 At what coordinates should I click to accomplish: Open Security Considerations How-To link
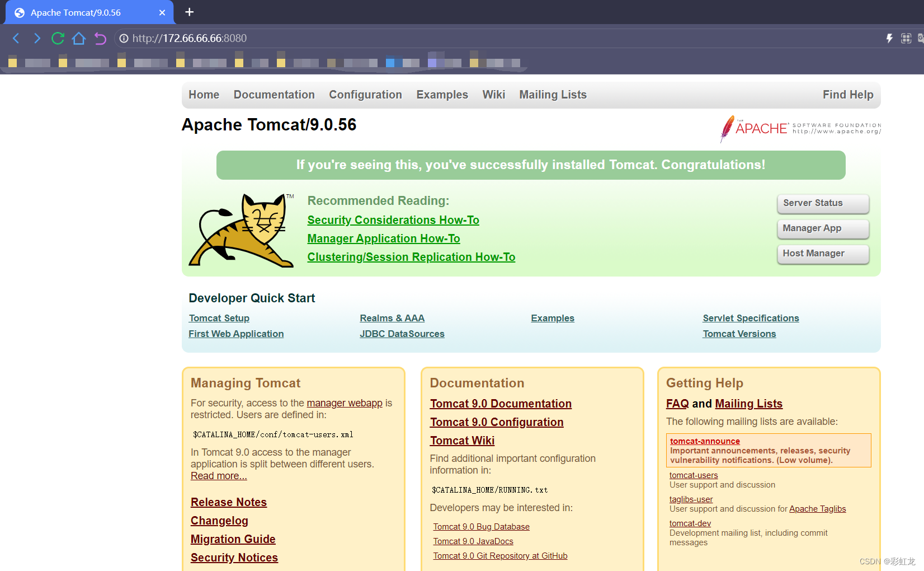click(393, 220)
